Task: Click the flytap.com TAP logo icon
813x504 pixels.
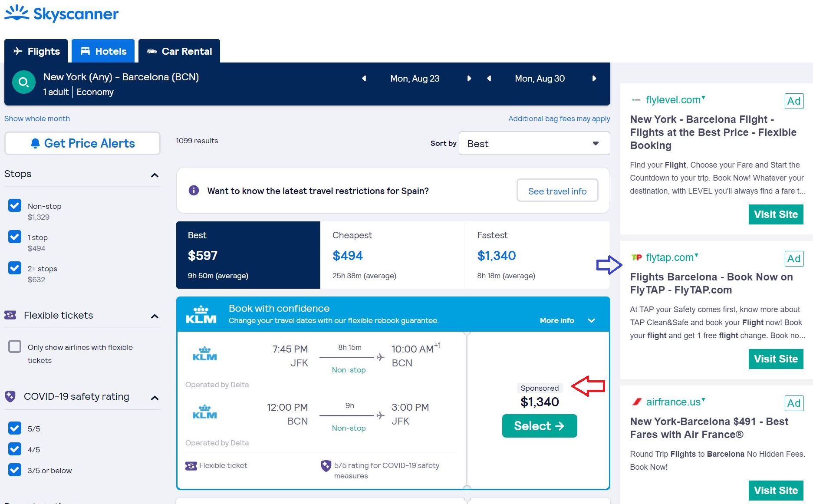Action: tap(636, 257)
